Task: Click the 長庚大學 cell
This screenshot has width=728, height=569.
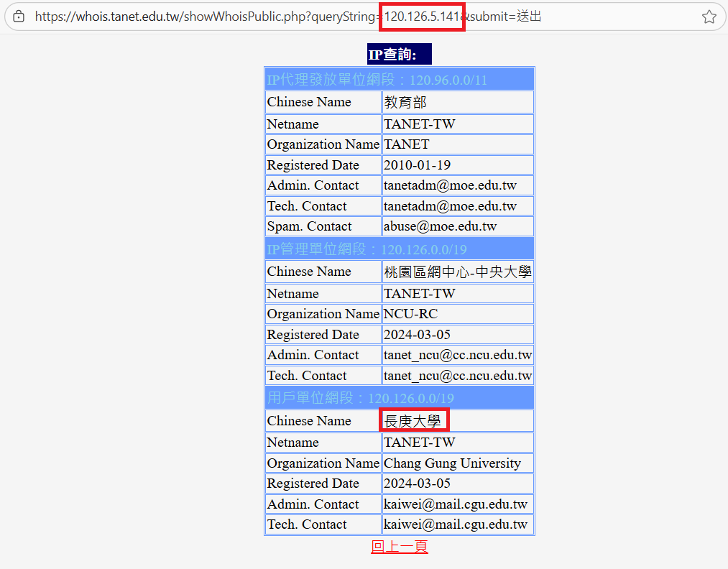Action: [458, 420]
